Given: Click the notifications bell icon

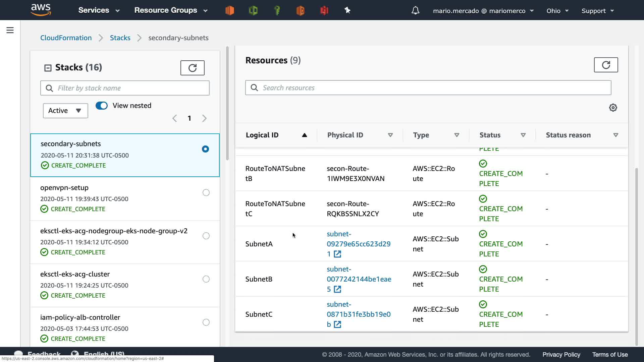Looking at the screenshot, I should [415, 11].
